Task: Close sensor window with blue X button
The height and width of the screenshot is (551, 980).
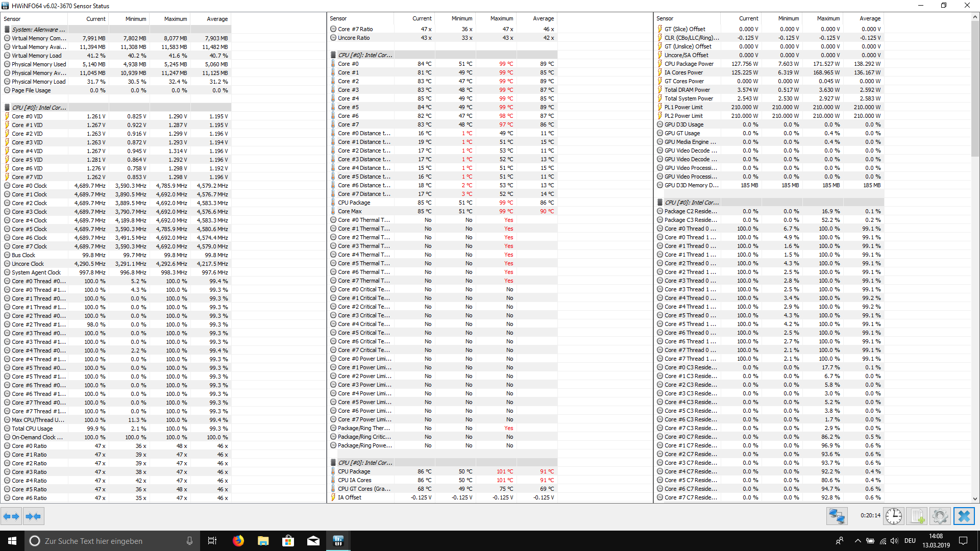Action: click(x=964, y=516)
